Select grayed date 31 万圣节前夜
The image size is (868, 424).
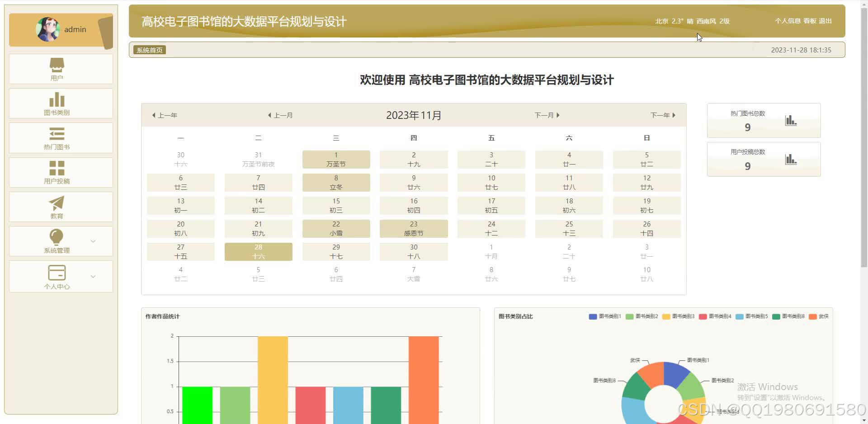click(x=258, y=160)
